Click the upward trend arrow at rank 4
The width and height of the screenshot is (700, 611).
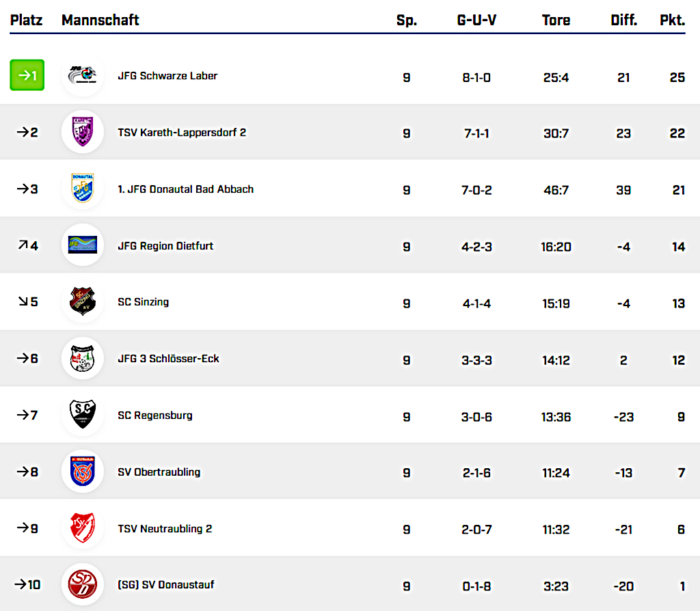22,245
